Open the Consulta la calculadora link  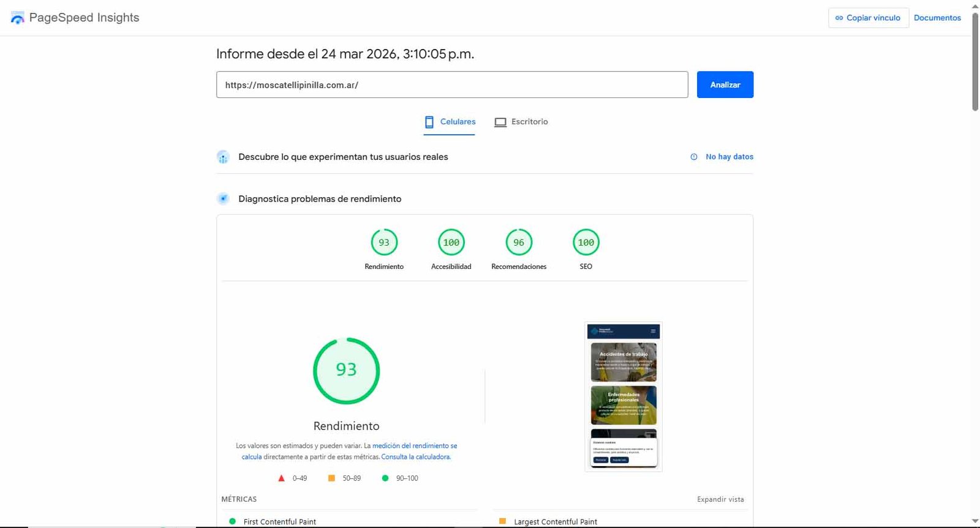click(416, 457)
